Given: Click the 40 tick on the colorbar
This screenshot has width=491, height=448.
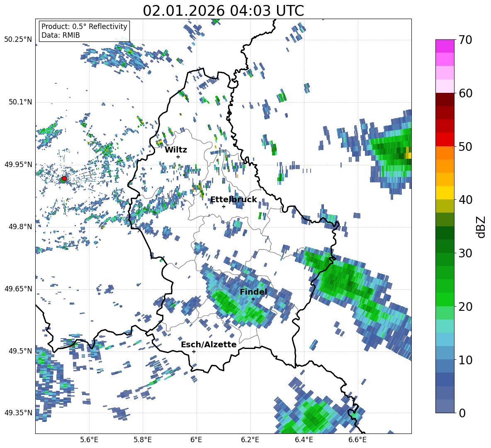Looking at the screenshot, I should [x=465, y=200].
